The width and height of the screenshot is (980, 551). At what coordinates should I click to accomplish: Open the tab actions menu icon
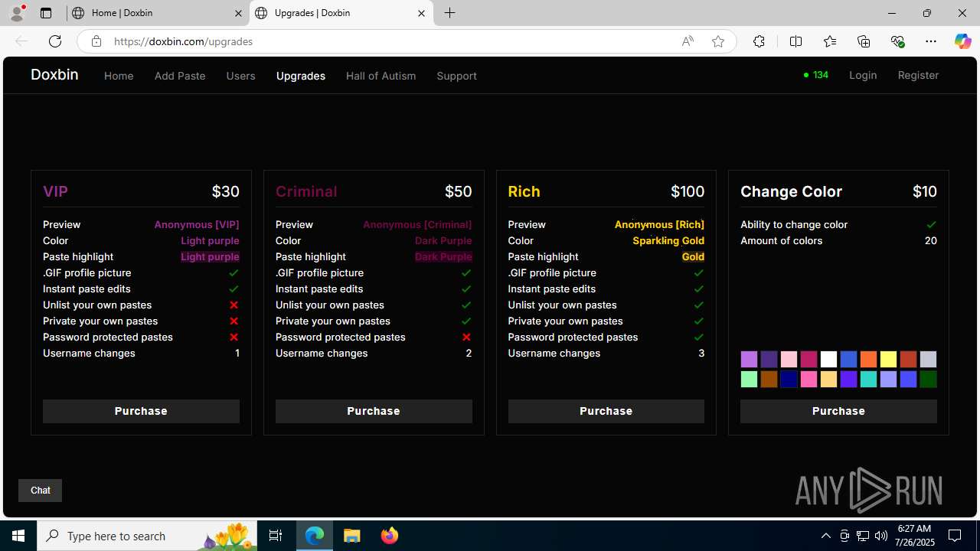(45, 13)
